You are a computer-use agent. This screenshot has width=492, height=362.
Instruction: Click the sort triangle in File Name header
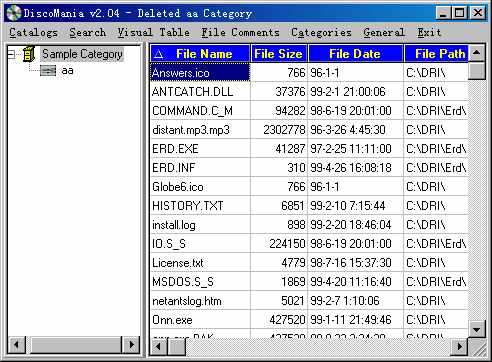click(159, 54)
